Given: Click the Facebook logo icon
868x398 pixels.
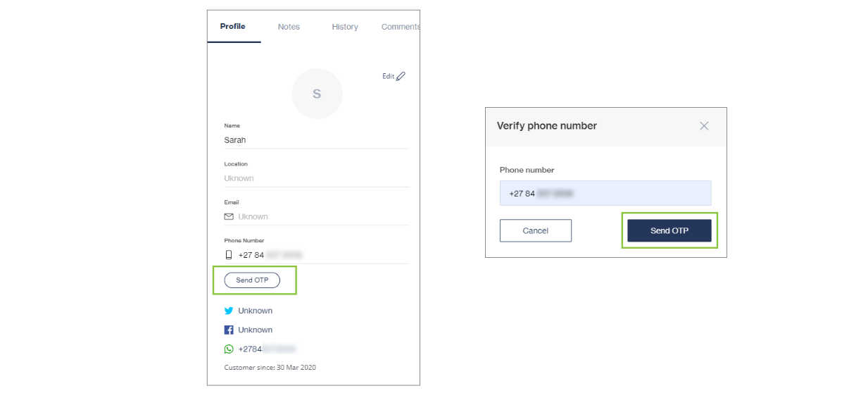Looking at the screenshot, I should point(229,330).
